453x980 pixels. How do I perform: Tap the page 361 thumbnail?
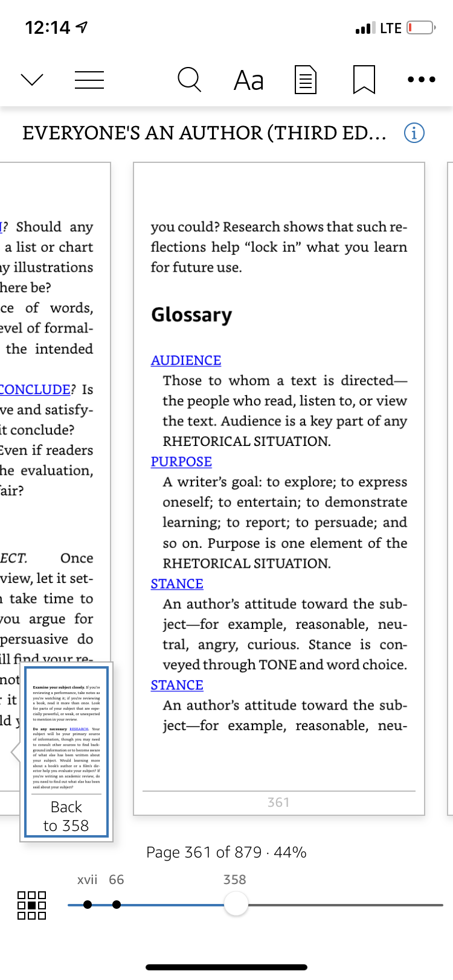279,489
